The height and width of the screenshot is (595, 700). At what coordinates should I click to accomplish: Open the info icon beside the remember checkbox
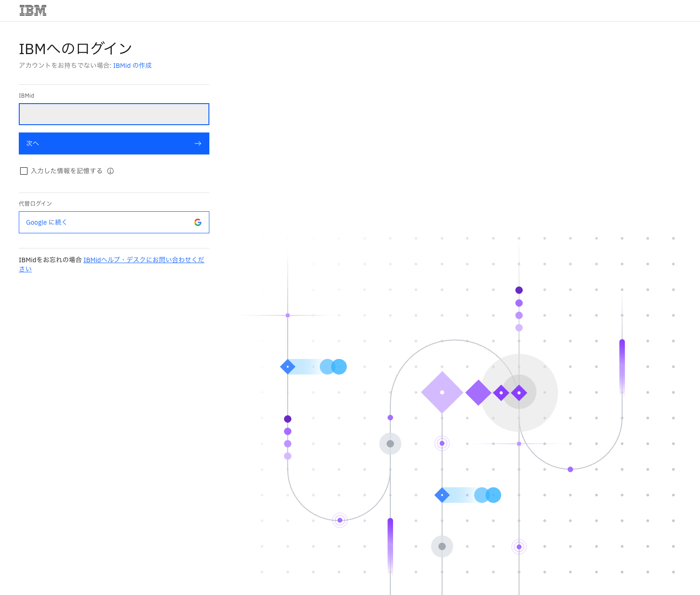110,171
